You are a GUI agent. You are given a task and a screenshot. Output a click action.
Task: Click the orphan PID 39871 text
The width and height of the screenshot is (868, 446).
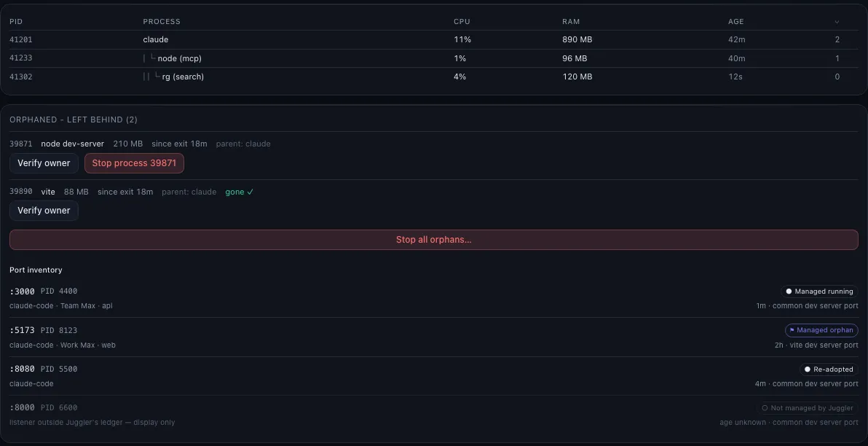[21, 144]
